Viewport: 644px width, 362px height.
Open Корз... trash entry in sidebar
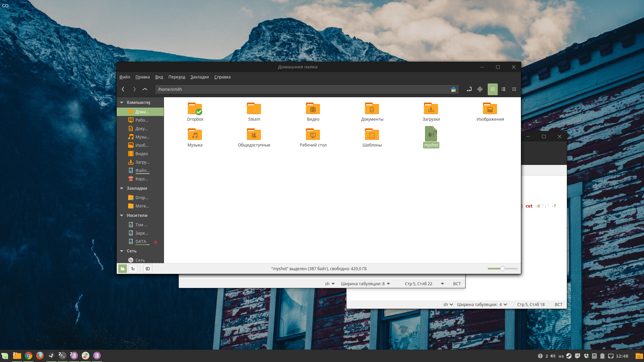[140, 179]
